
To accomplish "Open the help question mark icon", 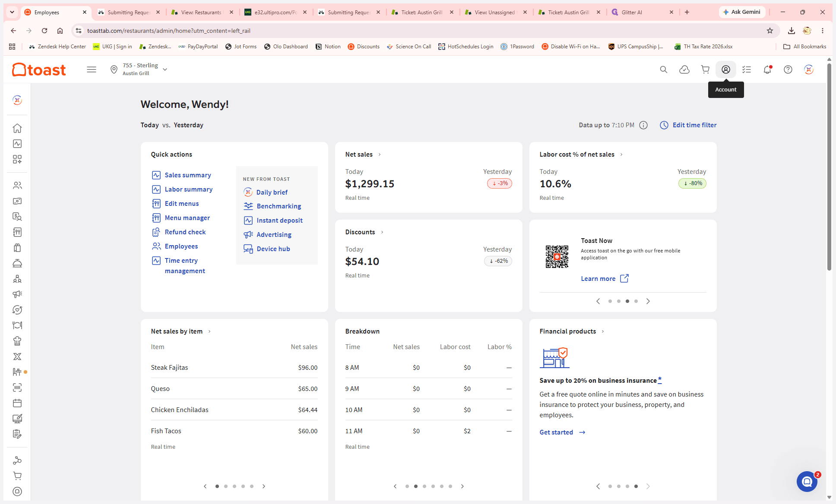I will 788,69.
